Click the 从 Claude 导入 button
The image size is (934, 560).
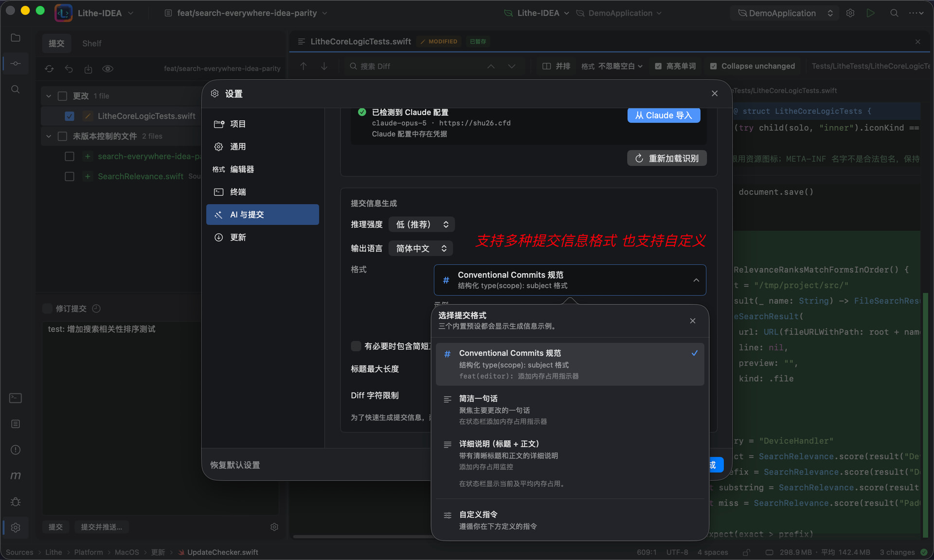click(664, 115)
